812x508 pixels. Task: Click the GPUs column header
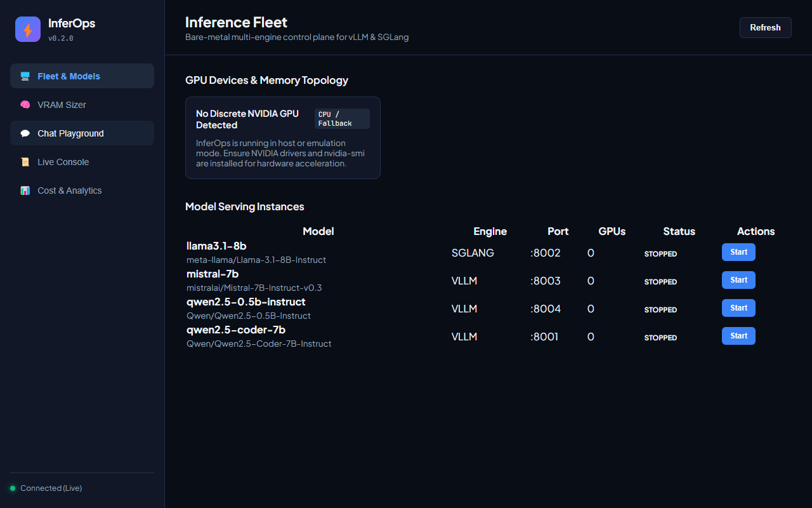pos(612,231)
